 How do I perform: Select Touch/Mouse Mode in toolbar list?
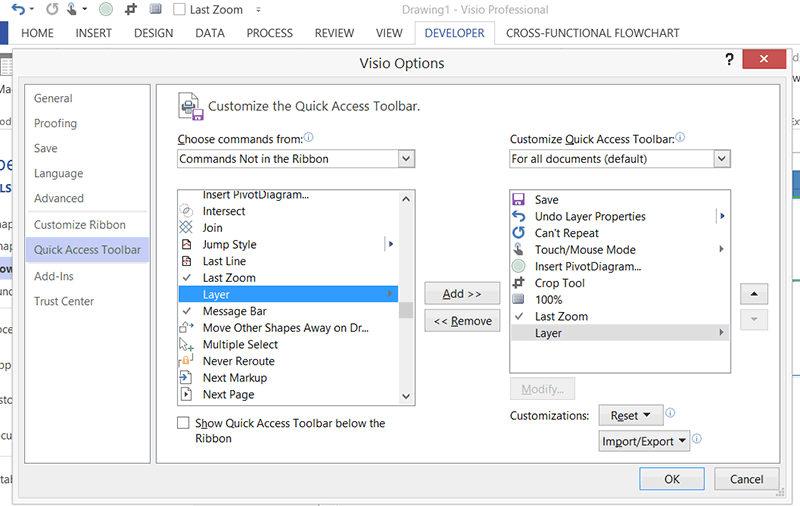click(x=619, y=250)
